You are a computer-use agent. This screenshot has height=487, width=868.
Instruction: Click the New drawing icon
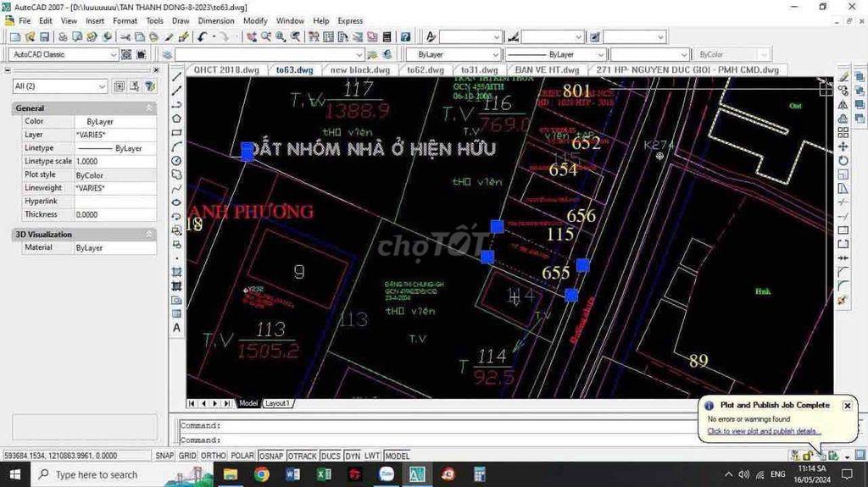(x=15, y=37)
